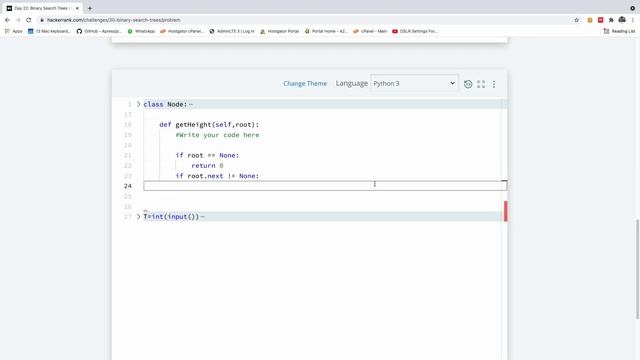Click the '#Write your code here' comment

click(217, 135)
